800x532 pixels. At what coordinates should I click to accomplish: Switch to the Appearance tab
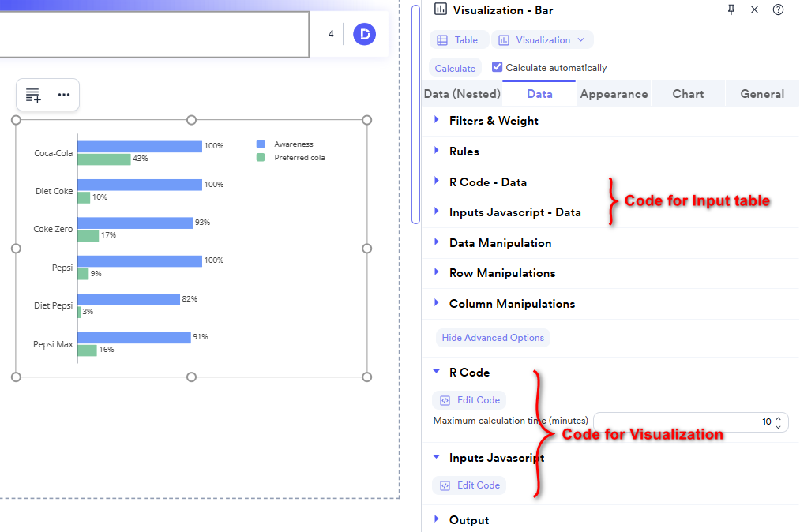[x=614, y=93]
